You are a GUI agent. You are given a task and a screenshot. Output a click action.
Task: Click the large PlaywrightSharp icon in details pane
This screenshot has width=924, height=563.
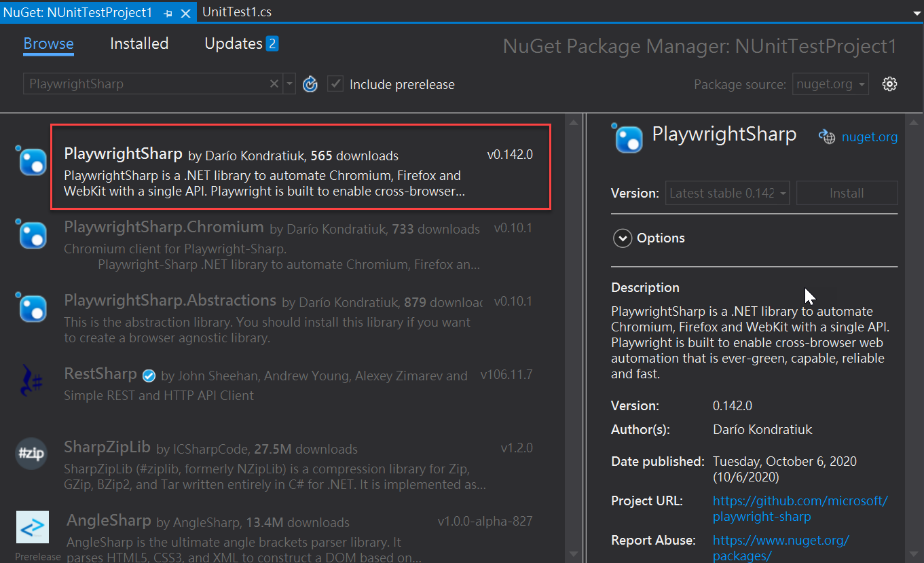[x=627, y=138]
